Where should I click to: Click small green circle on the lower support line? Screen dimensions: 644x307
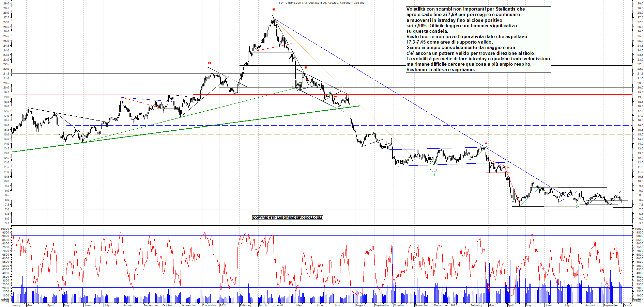click(577, 207)
